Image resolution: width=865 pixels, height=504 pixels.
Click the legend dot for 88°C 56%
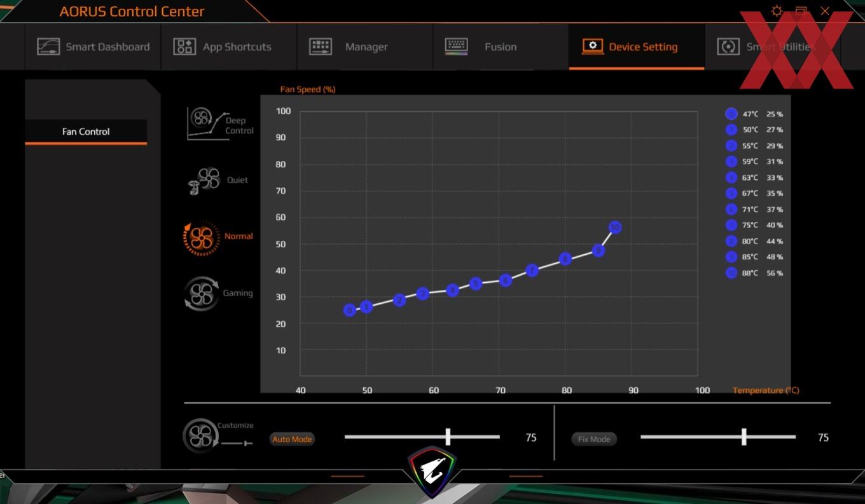point(731,273)
